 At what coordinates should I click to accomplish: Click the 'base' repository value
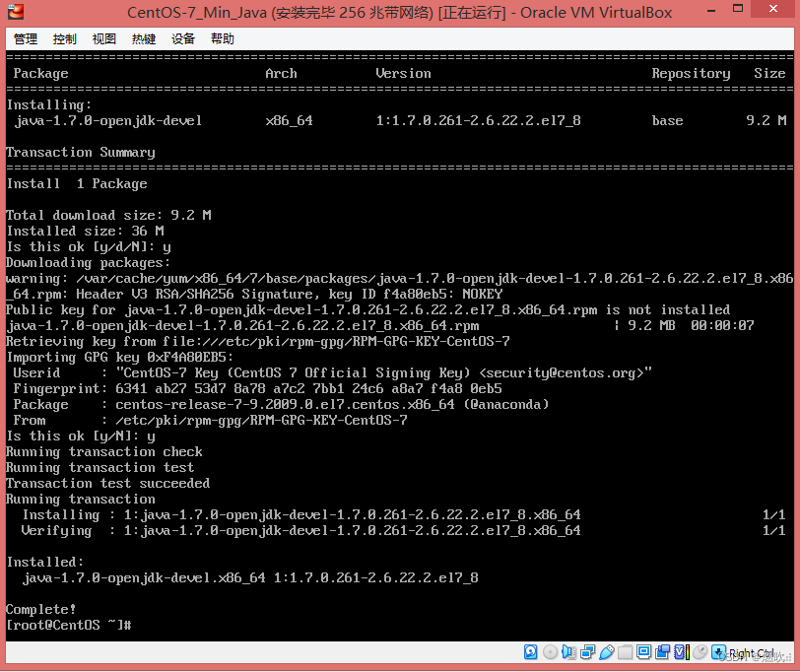(667, 120)
